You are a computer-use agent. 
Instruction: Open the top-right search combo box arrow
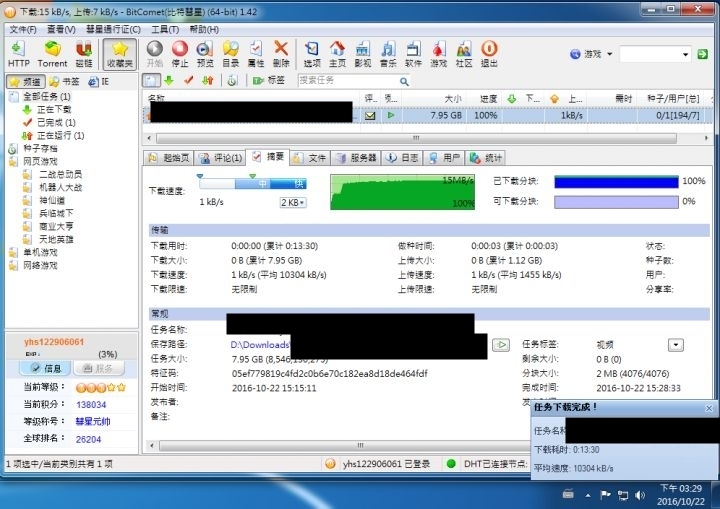click(x=685, y=54)
